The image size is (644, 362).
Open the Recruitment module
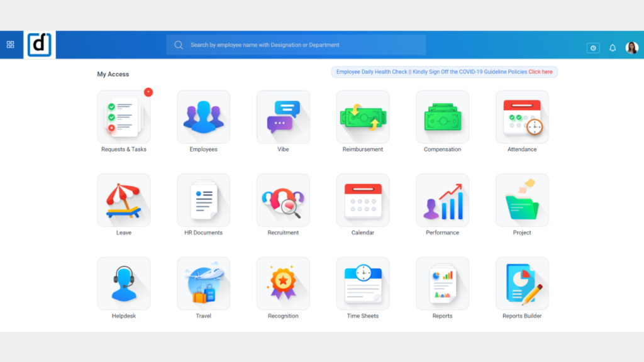click(283, 200)
